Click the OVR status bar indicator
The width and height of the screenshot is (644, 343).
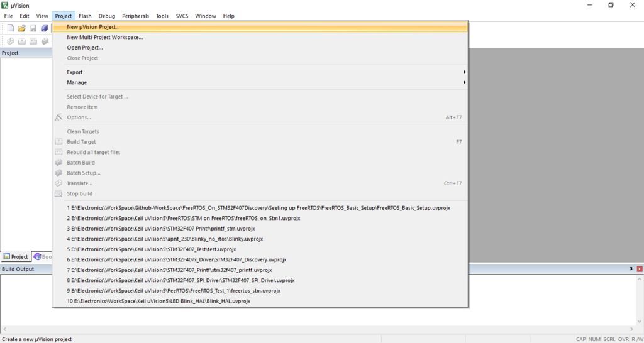tap(623, 339)
